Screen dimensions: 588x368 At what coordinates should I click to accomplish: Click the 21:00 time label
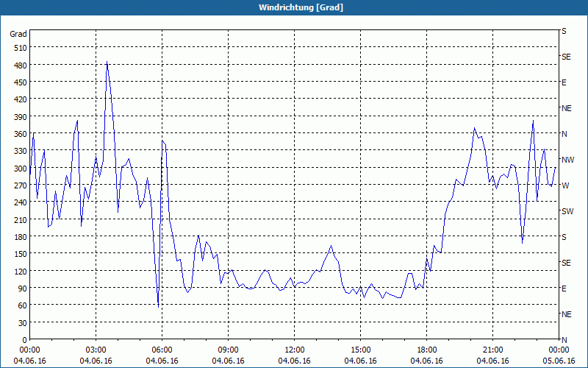point(492,350)
